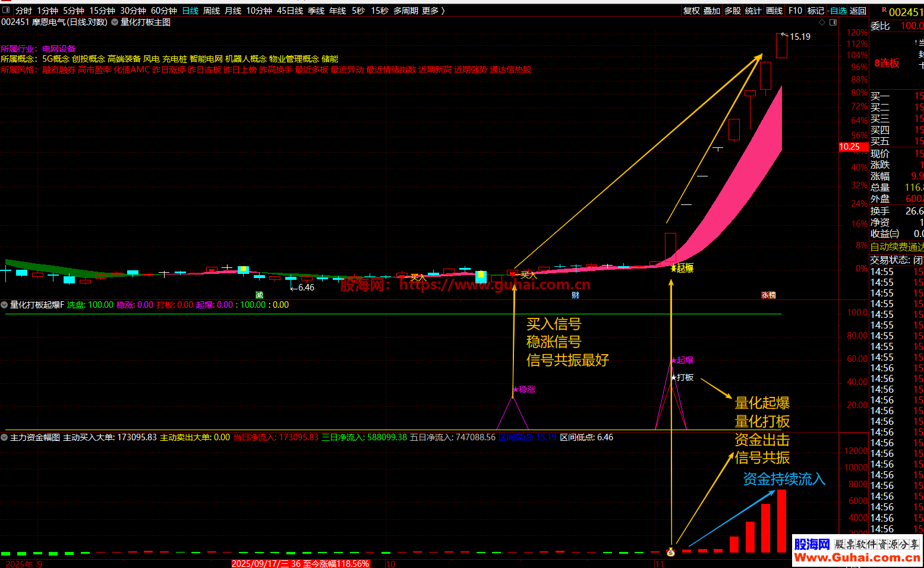
Task: Click the 减 marker below the candlesticks
Action: (259, 295)
